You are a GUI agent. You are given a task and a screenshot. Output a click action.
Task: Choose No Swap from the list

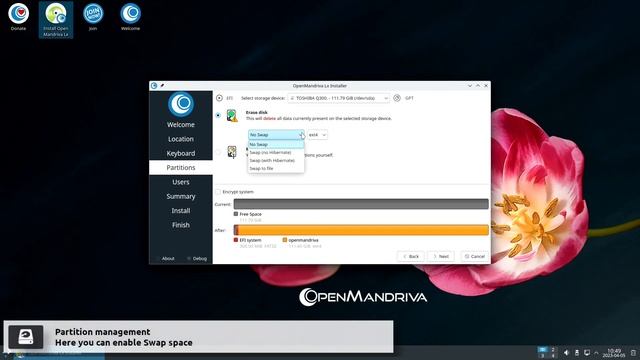pyautogui.click(x=276, y=144)
